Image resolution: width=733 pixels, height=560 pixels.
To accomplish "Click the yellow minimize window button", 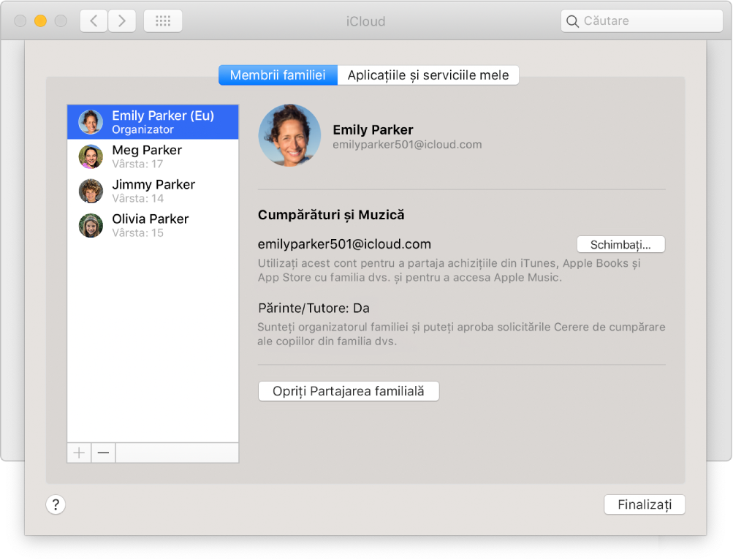I will (x=41, y=21).
